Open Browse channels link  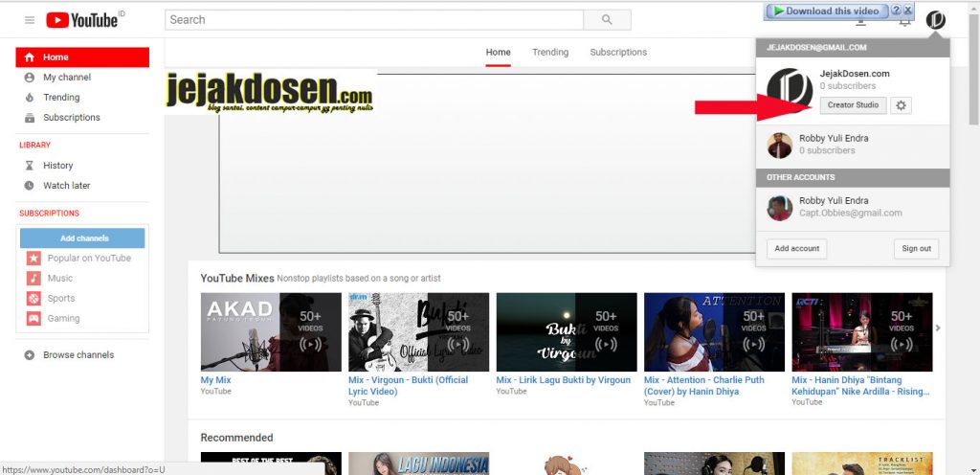78,355
